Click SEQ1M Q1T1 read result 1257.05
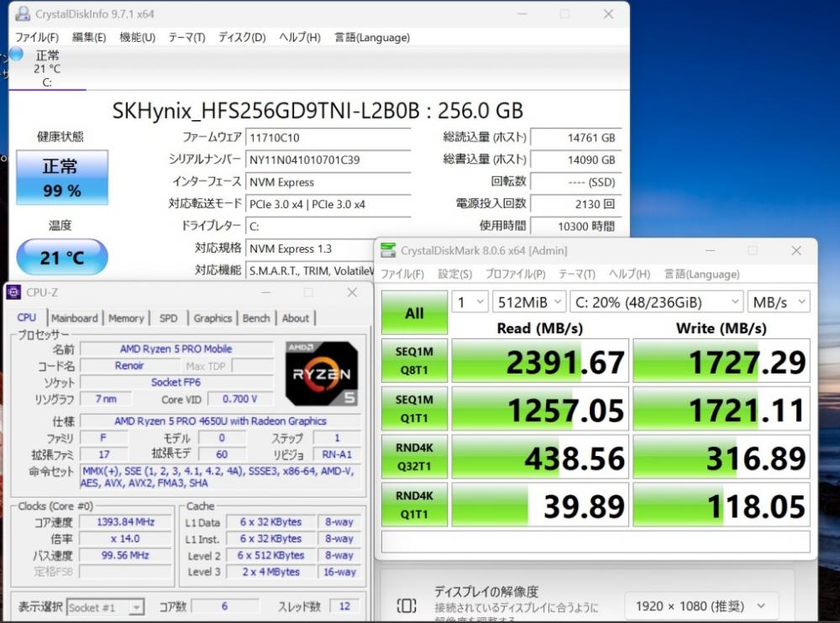The image size is (840, 623). click(x=540, y=409)
